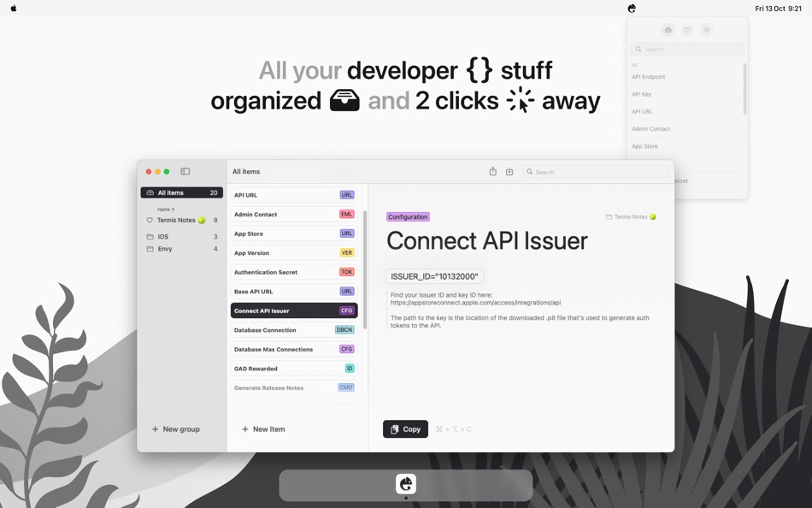
Task: Click the import/save icon next to share
Action: [x=509, y=171]
